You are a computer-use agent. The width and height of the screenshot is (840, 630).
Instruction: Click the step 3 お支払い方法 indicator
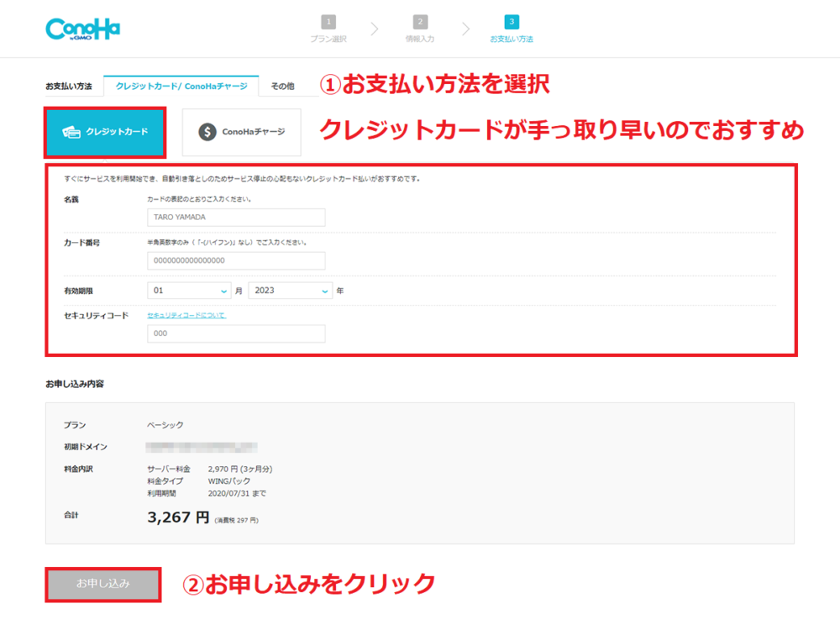pyautogui.click(x=512, y=29)
